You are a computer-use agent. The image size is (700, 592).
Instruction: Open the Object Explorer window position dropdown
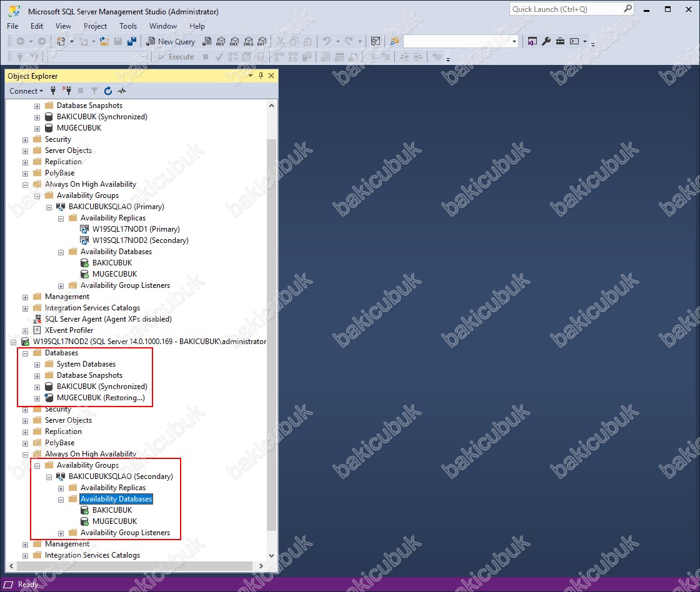coord(251,76)
